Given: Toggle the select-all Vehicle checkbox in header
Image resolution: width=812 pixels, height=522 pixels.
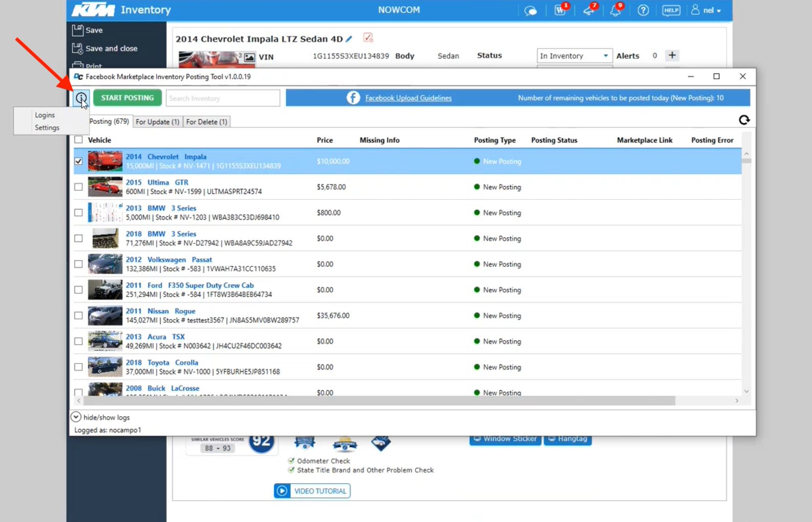Looking at the screenshot, I should click(x=78, y=140).
